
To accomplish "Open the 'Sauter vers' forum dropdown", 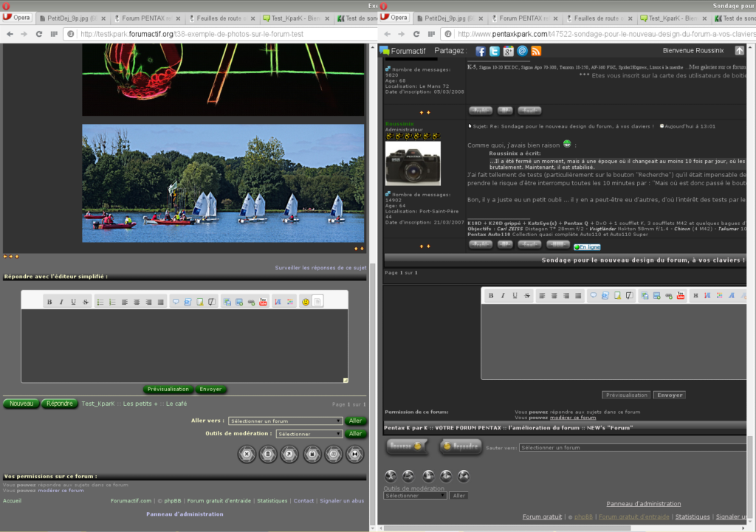I will (x=633, y=448).
